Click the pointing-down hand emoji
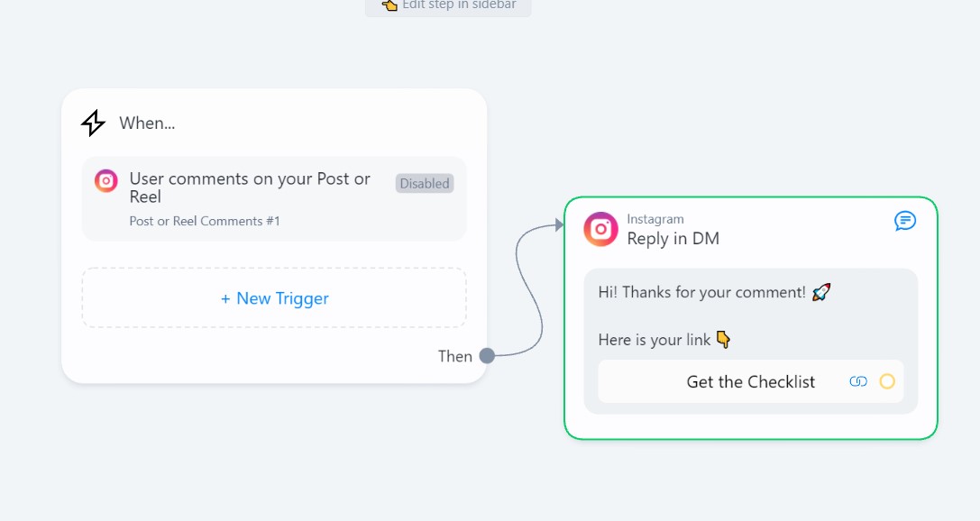This screenshot has width=980, height=521. pyautogui.click(x=723, y=340)
